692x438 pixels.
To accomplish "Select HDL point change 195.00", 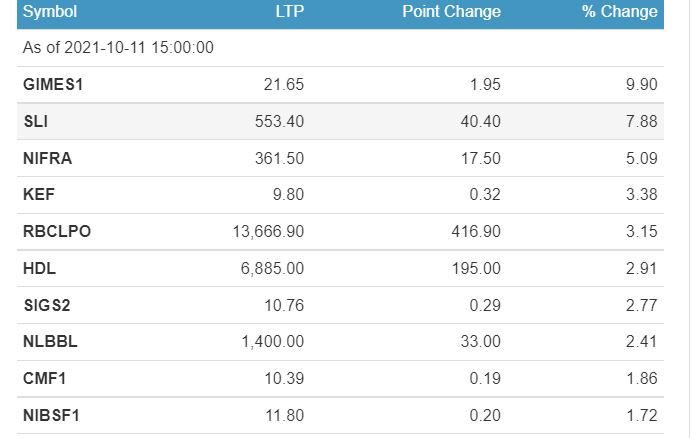I will point(476,268).
